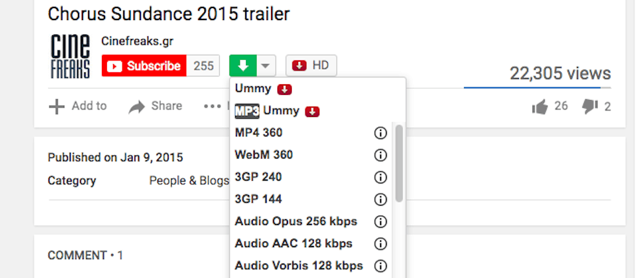The width and height of the screenshot is (644, 278).
Task: Open the Cinefreaks.gr channel name link
Action: pyautogui.click(x=137, y=42)
